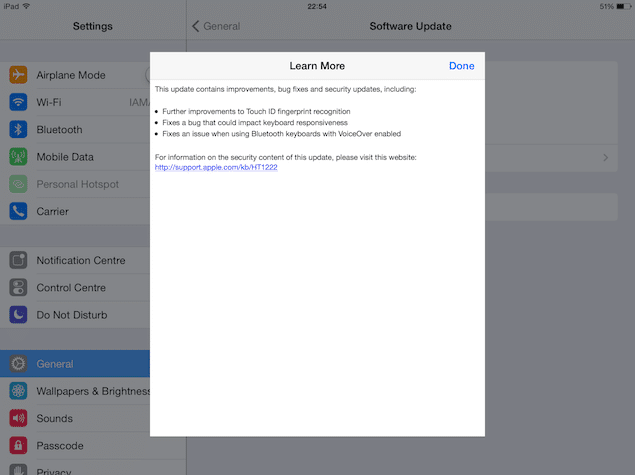Select the Bluetooth icon in sidebar
Screen dimensions: 635x475
coord(18,130)
